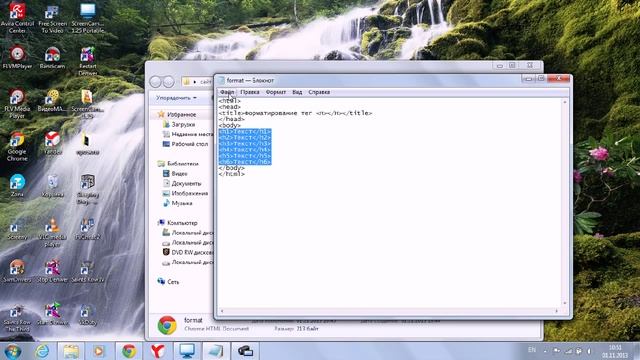This screenshot has height=360, width=640.
Task: Click the Chrome HTML icon in Explorer details pane
Action: [167, 325]
